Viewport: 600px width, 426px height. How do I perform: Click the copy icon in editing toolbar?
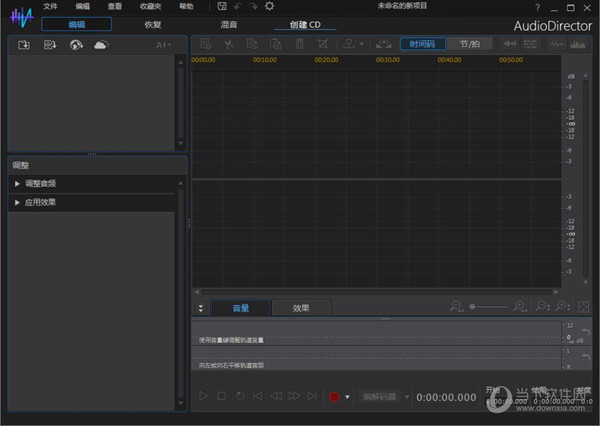point(252,44)
